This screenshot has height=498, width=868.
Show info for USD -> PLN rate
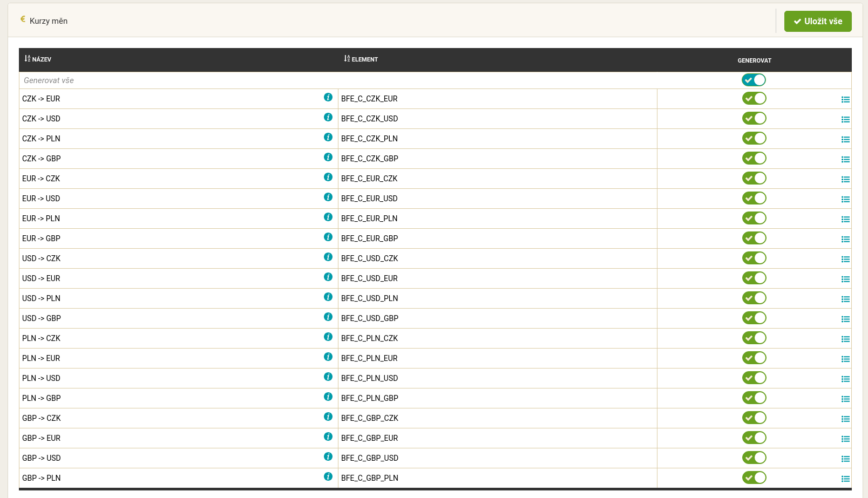coord(328,297)
